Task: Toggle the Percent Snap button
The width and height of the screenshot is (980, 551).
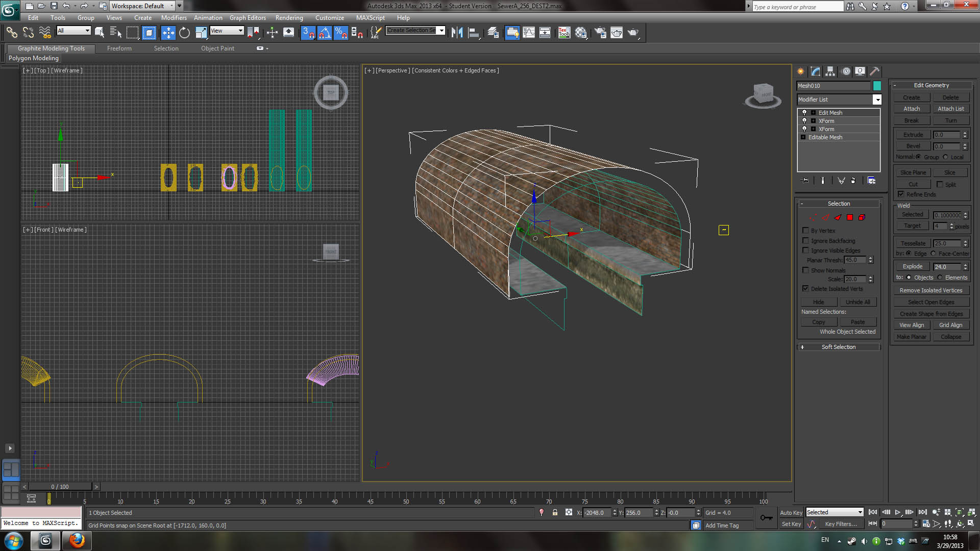Action: pyautogui.click(x=340, y=33)
